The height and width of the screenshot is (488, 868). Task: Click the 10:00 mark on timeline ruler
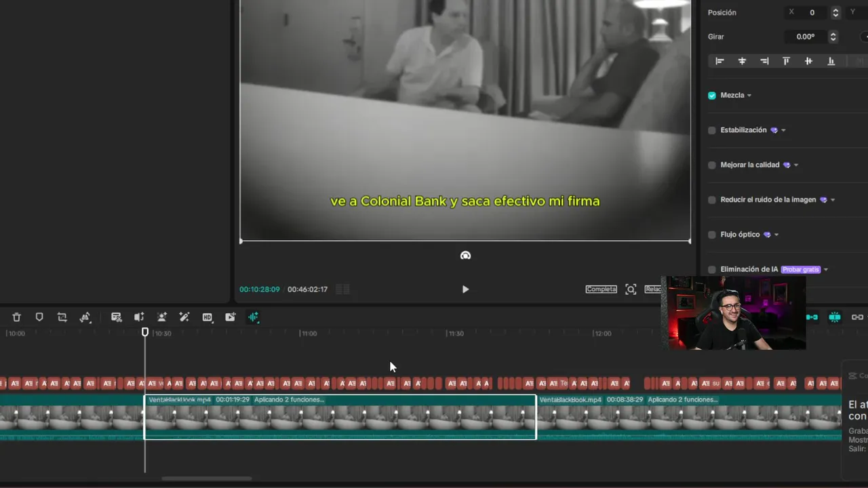coord(16,333)
